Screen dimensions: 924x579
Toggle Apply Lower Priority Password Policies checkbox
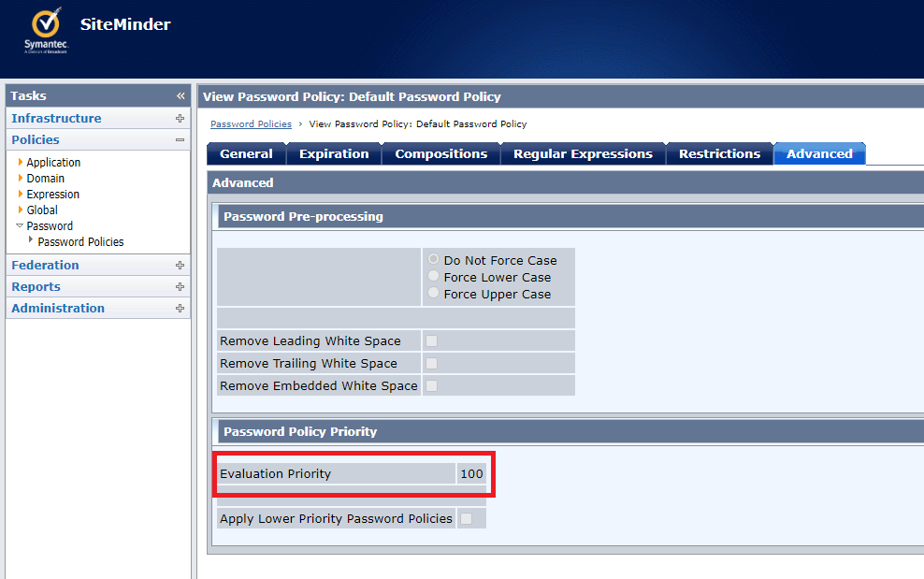[466, 519]
